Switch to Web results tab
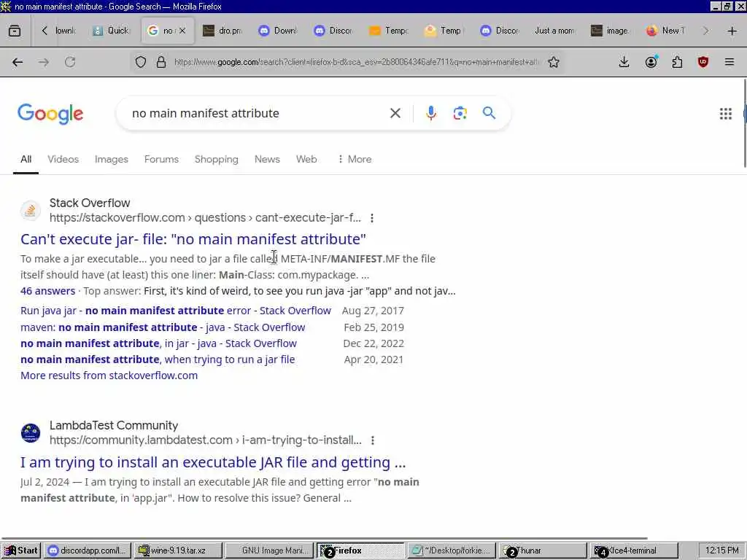The width and height of the screenshot is (747, 560). [x=306, y=160]
